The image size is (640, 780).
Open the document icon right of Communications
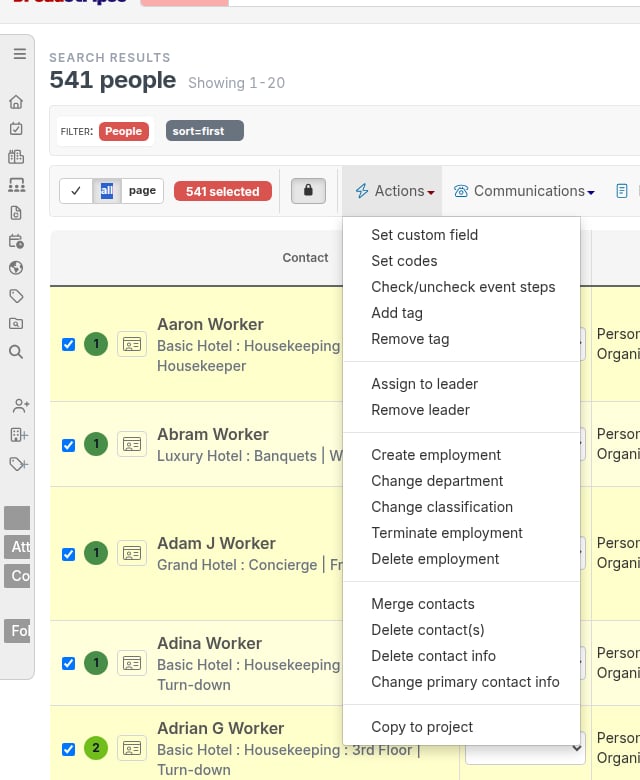click(622, 191)
